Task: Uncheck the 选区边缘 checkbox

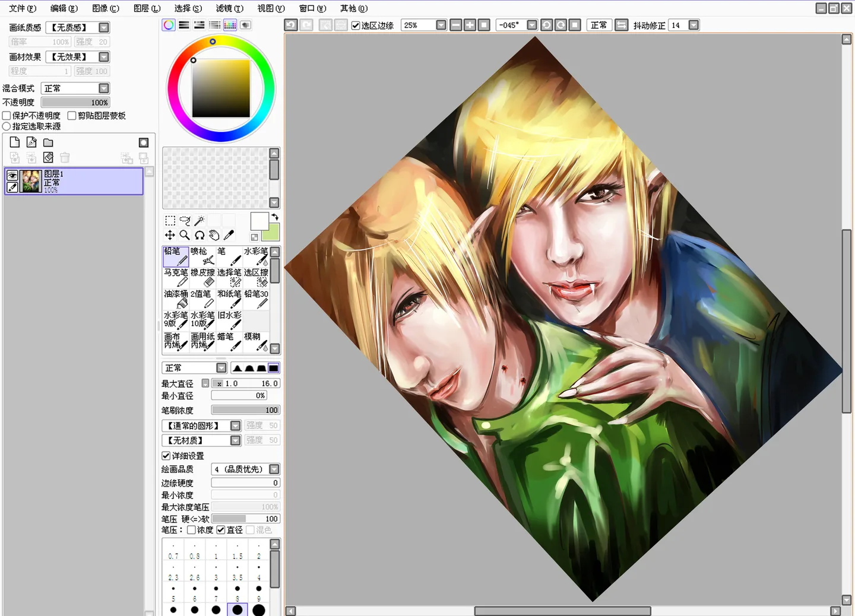Action: (x=356, y=26)
